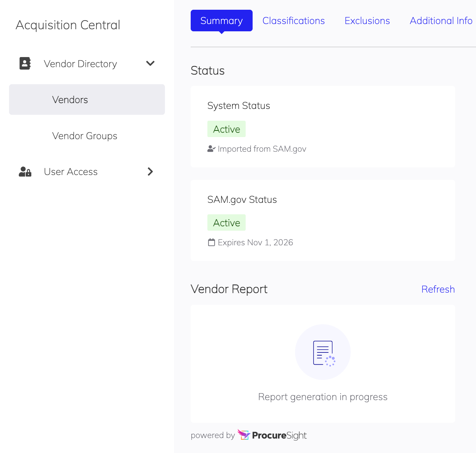This screenshot has width=476, height=453.
Task: Click the 'powered by' footer text
Action: coord(213,435)
